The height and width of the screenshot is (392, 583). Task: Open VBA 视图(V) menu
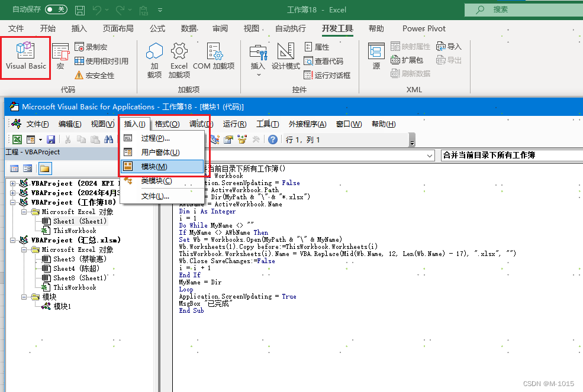click(x=102, y=124)
